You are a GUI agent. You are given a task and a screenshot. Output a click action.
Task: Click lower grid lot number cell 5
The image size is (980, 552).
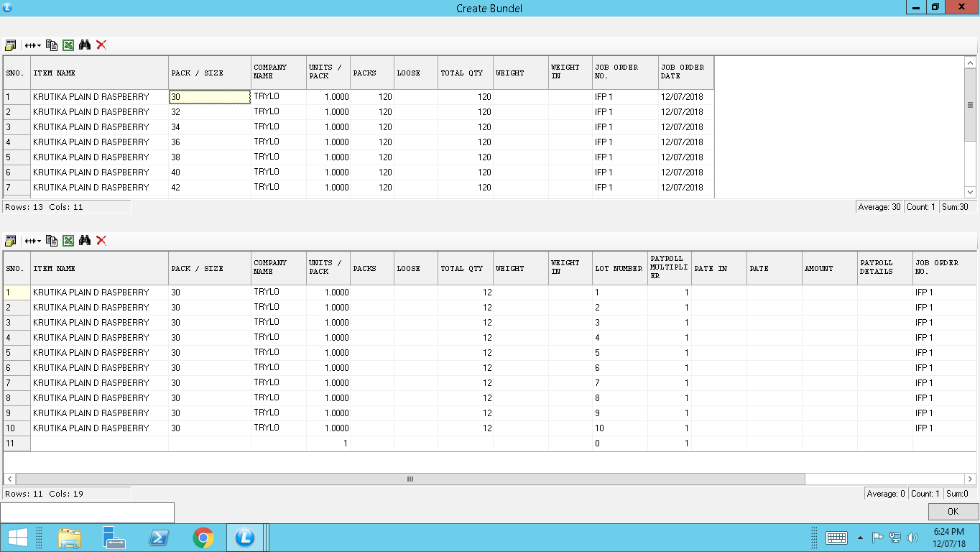click(x=619, y=353)
